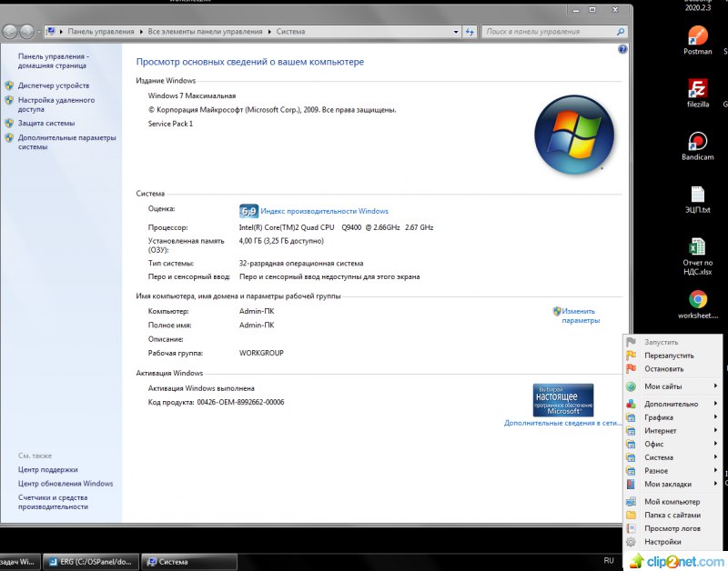This screenshot has width=728, height=571.
Task: Choose Дополнительно menu entry
Action: tap(672, 404)
